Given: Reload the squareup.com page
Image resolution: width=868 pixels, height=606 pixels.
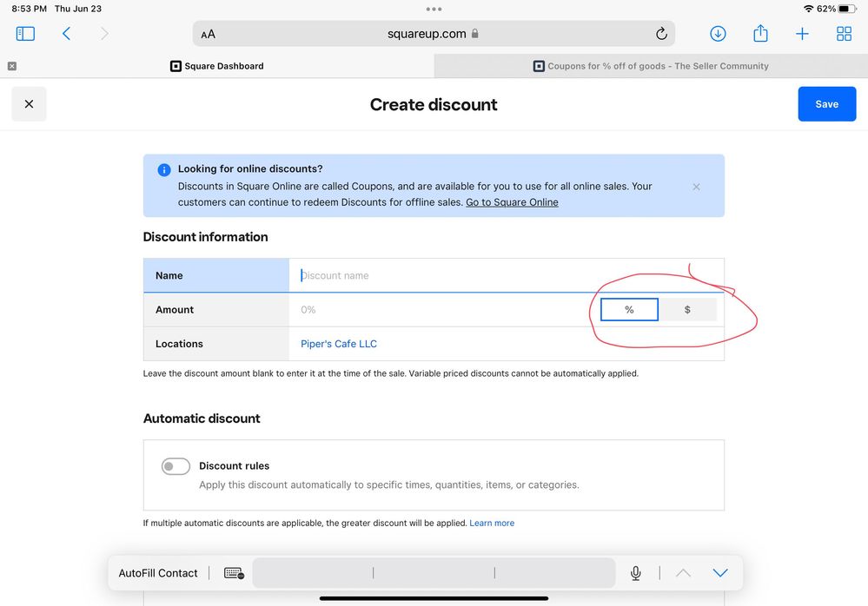Looking at the screenshot, I should 661,34.
